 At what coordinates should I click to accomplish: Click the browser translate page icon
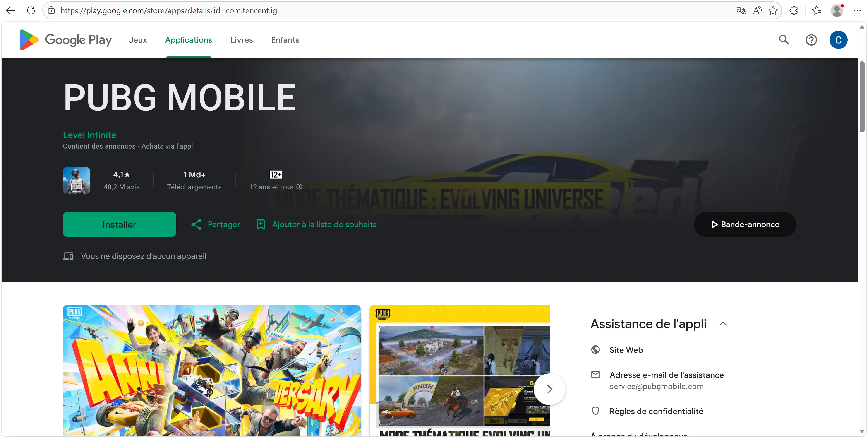pos(741,10)
